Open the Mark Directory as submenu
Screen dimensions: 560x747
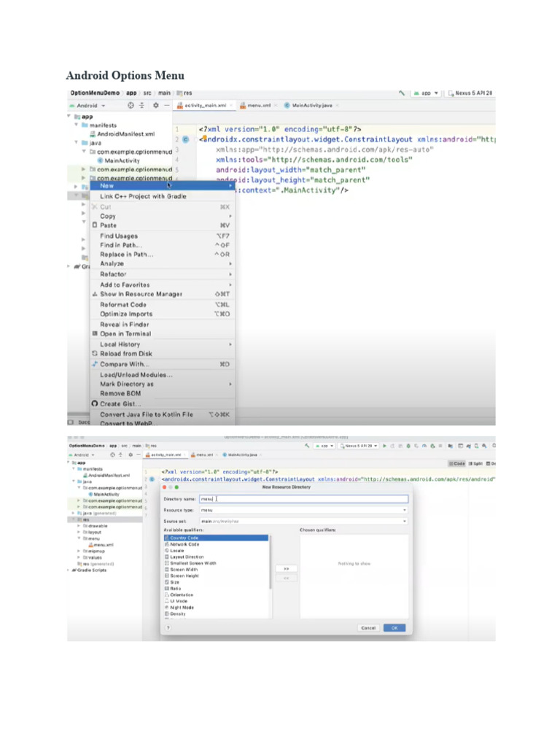point(163,384)
